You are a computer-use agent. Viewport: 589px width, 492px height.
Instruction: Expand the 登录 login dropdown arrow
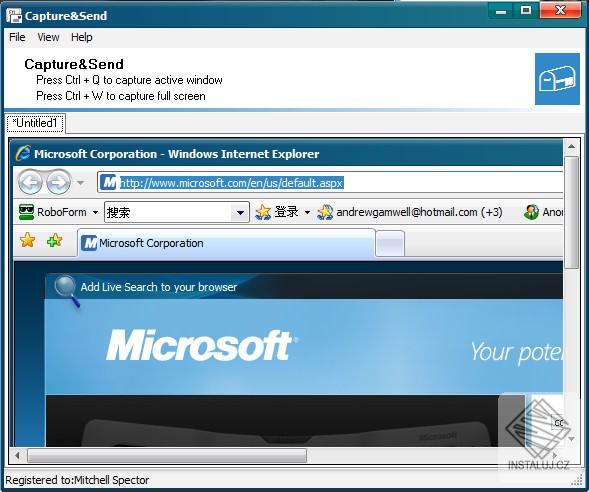click(307, 213)
